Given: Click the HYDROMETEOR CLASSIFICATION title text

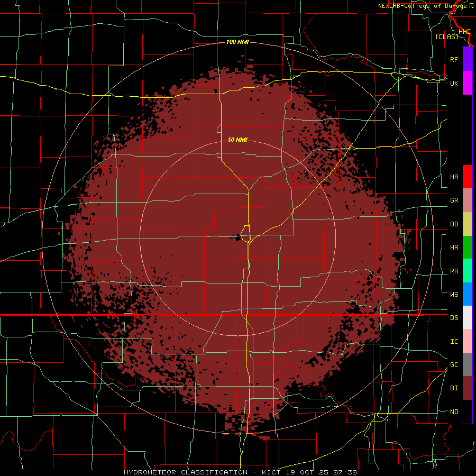Looking at the screenshot, I should (x=186, y=472).
